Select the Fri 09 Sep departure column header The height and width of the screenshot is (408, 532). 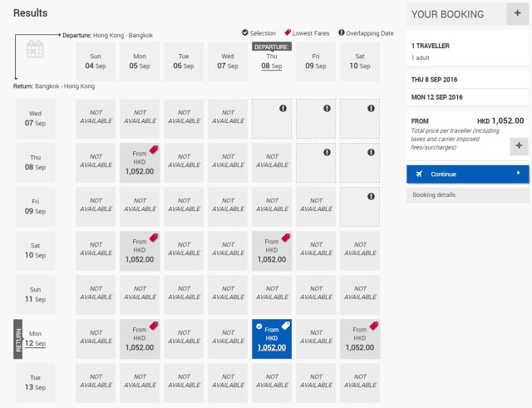coord(316,61)
